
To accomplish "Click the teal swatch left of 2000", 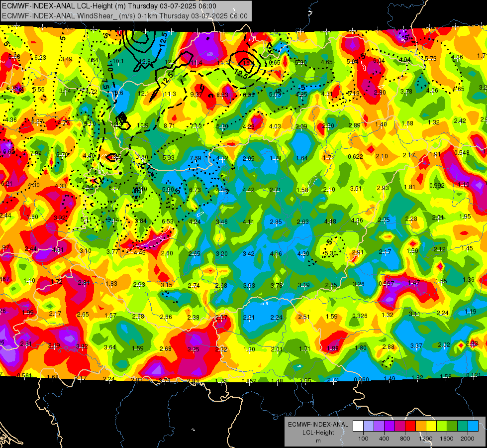I will click(463, 426).
